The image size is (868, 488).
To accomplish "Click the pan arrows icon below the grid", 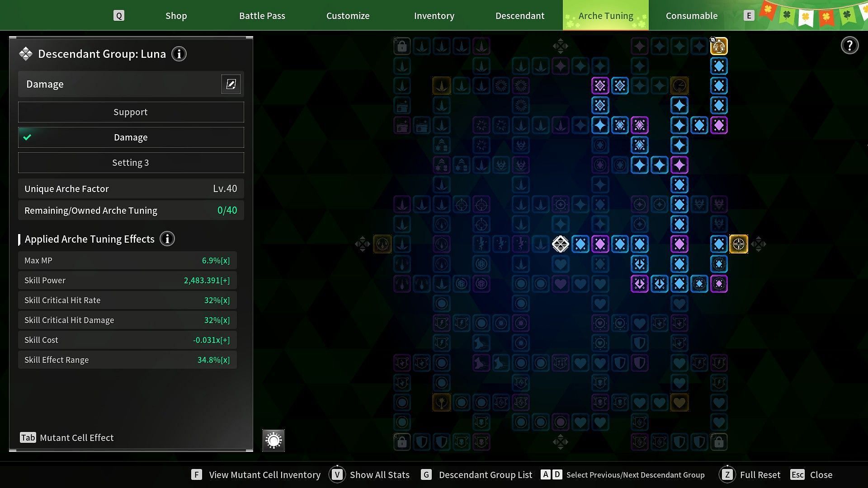I will (561, 441).
